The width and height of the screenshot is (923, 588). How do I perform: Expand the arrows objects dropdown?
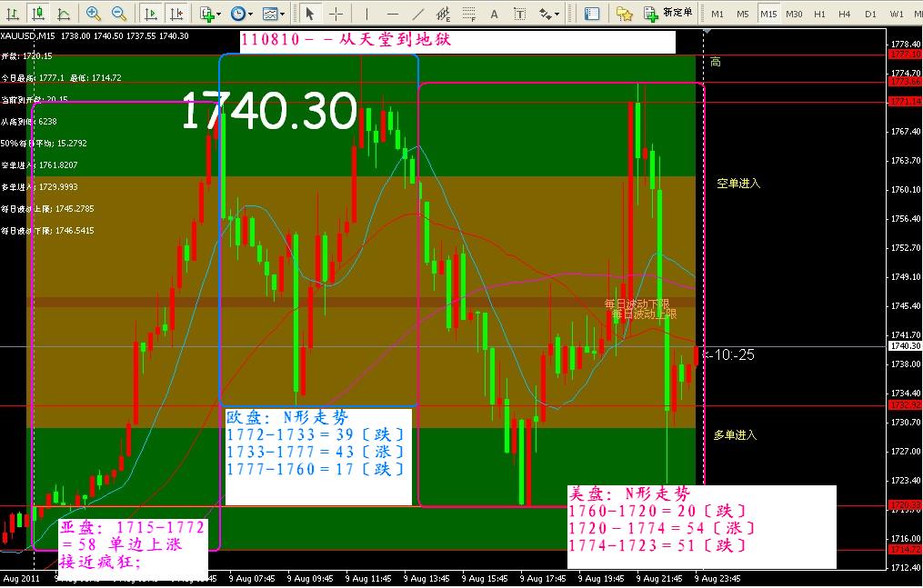tap(549, 14)
